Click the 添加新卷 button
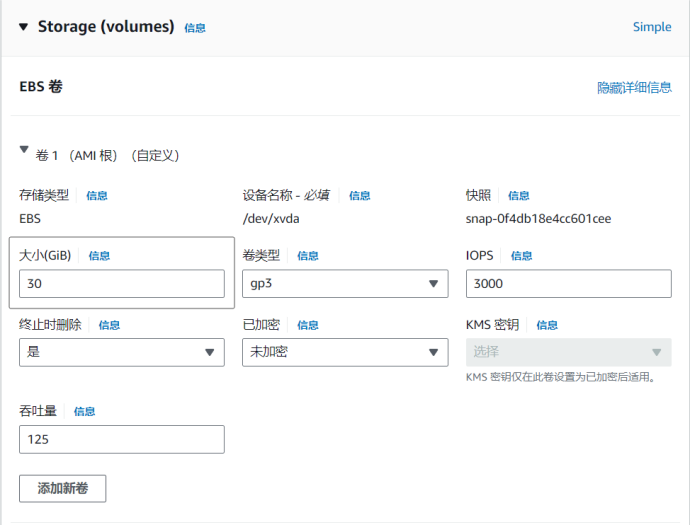This screenshot has height=525, width=690. tap(62, 488)
